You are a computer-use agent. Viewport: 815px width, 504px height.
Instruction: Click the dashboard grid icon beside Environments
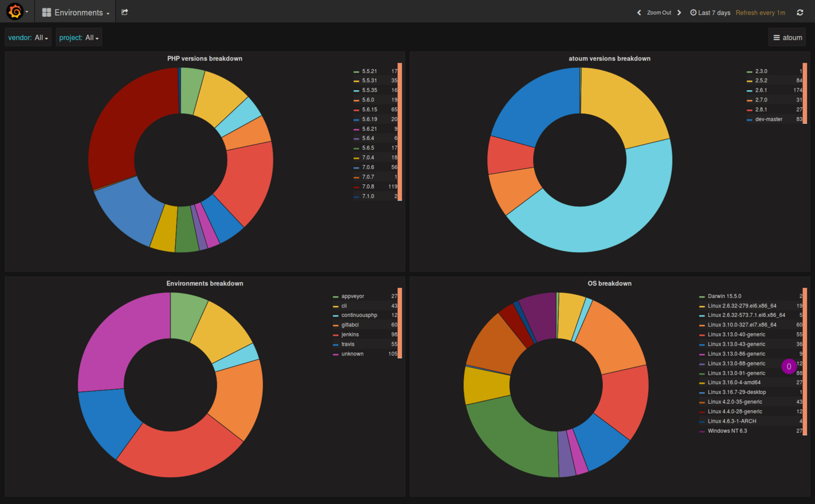(46, 12)
